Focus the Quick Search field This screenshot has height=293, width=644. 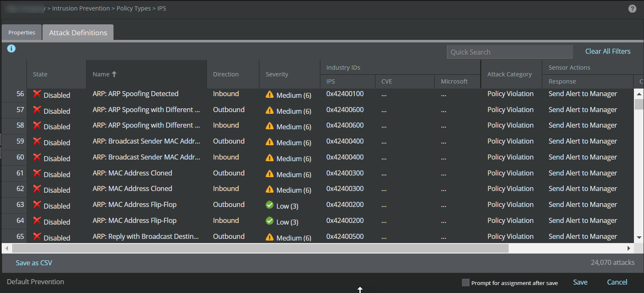(509, 52)
